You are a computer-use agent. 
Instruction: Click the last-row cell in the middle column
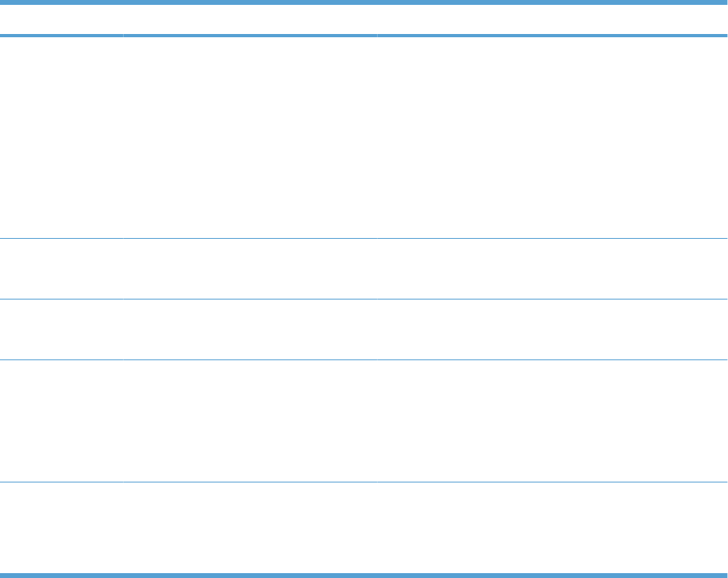250,528
